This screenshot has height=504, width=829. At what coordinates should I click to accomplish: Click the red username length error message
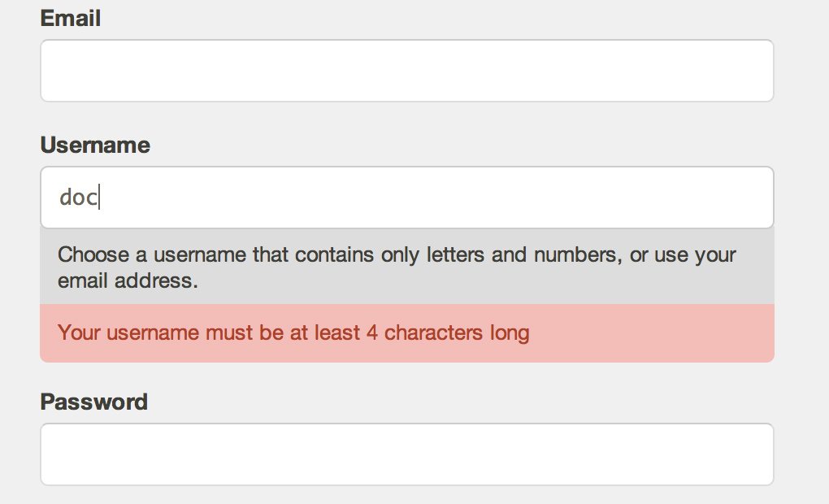[x=293, y=332]
